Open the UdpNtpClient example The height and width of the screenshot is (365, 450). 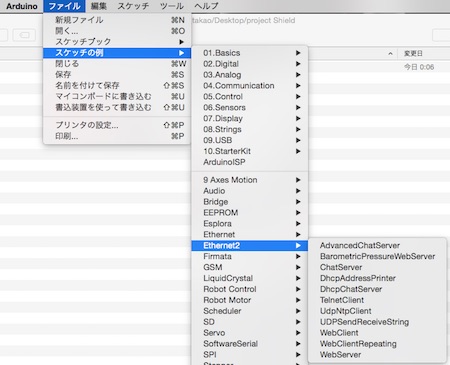377,311
